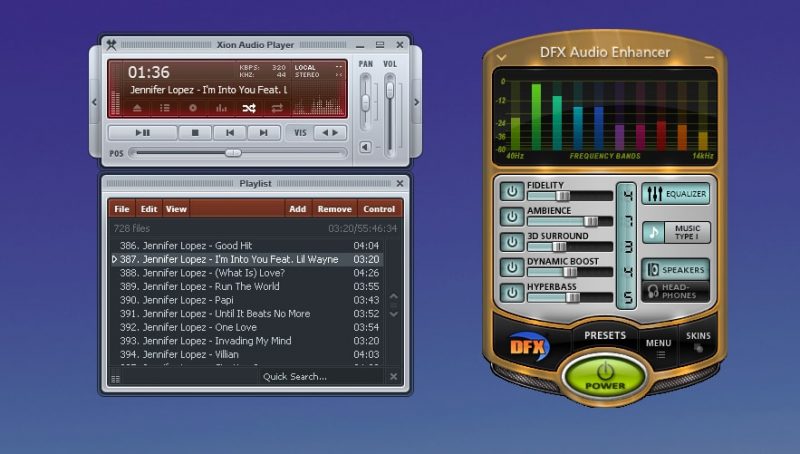Expand the Xion left side panel arrow
This screenshot has height=454, width=800.
click(94, 102)
